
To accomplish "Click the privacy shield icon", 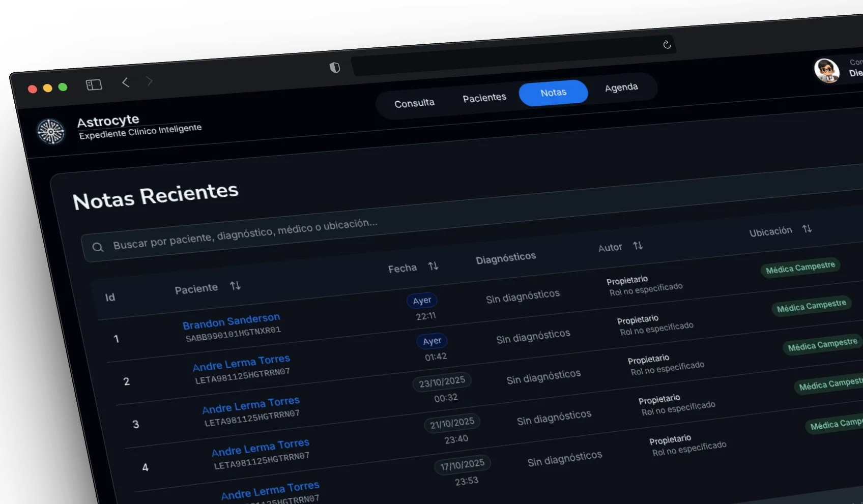I will click(335, 68).
